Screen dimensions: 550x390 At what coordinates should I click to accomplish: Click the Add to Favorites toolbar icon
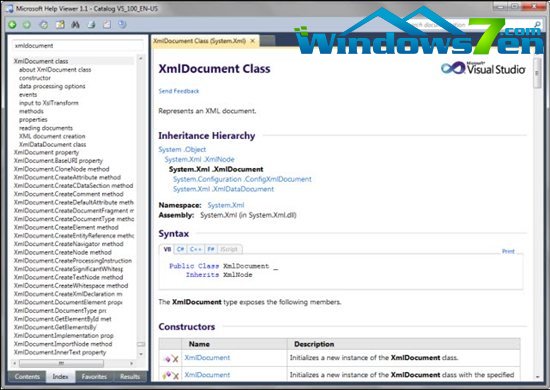(x=60, y=25)
